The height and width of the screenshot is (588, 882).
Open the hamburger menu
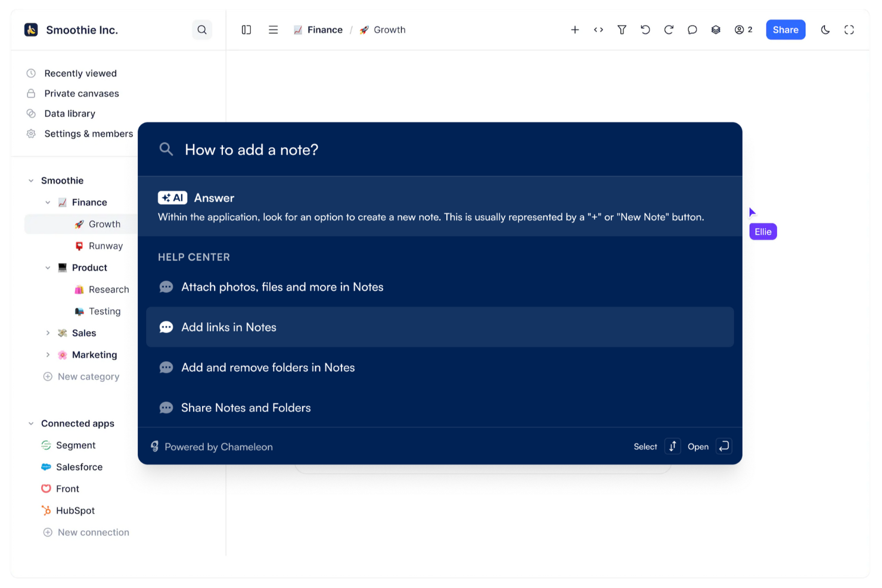tap(273, 29)
